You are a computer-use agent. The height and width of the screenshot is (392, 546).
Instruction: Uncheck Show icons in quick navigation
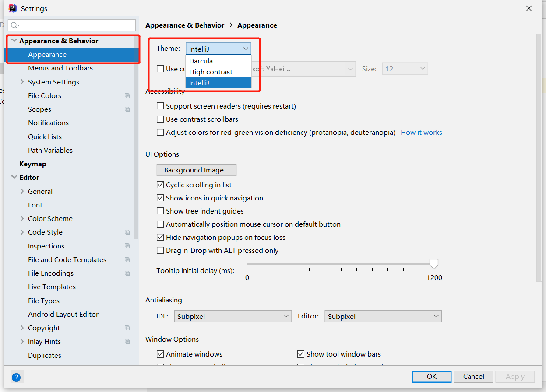click(160, 198)
